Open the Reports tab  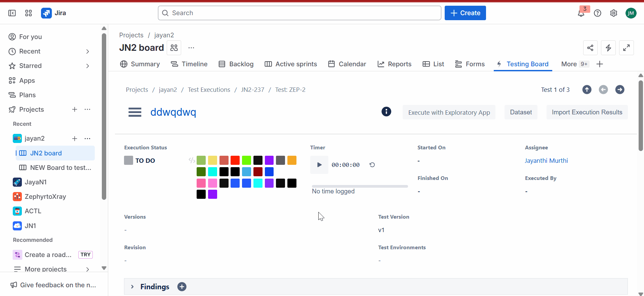[x=394, y=64]
